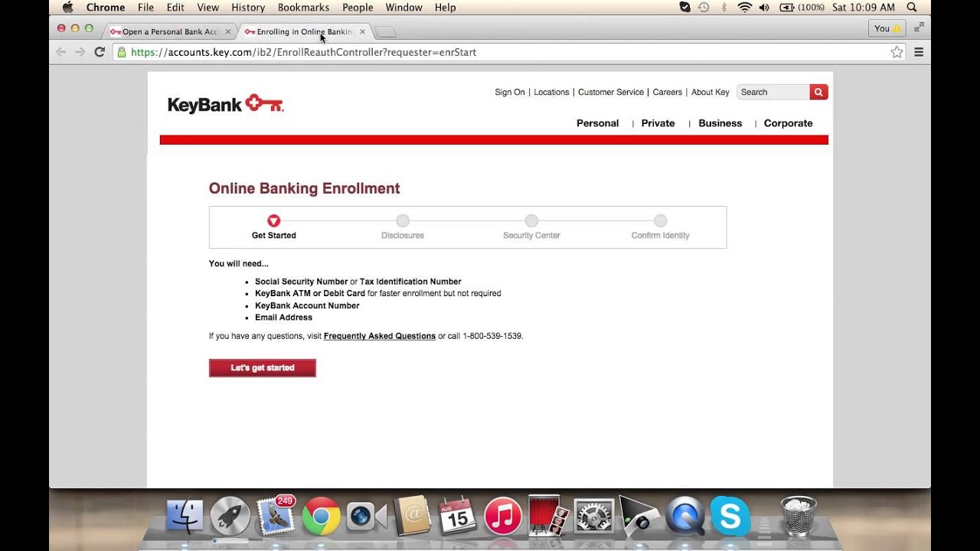Open the Frequently Asked Questions link
Image resolution: width=980 pixels, height=551 pixels.
click(380, 336)
